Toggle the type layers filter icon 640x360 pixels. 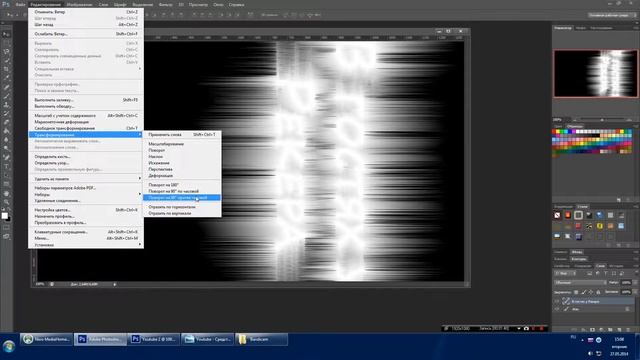pyautogui.click(x=605, y=273)
